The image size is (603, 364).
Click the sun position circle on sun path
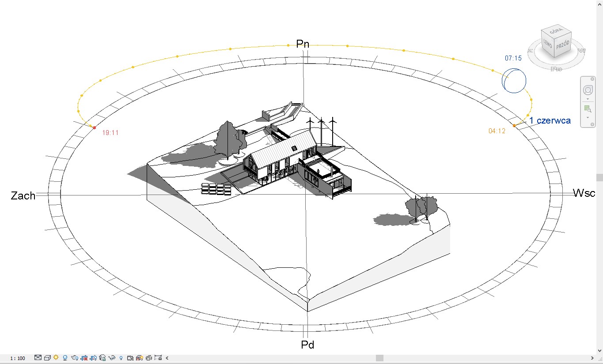[x=514, y=80]
